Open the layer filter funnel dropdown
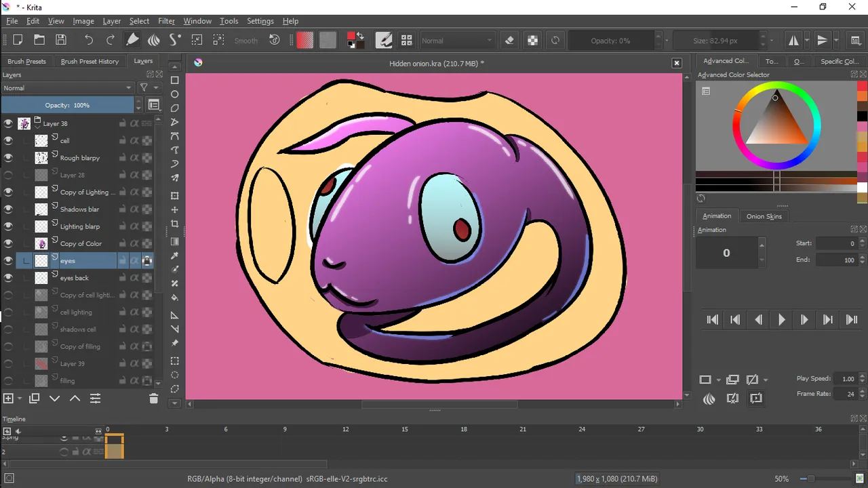 click(149, 87)
